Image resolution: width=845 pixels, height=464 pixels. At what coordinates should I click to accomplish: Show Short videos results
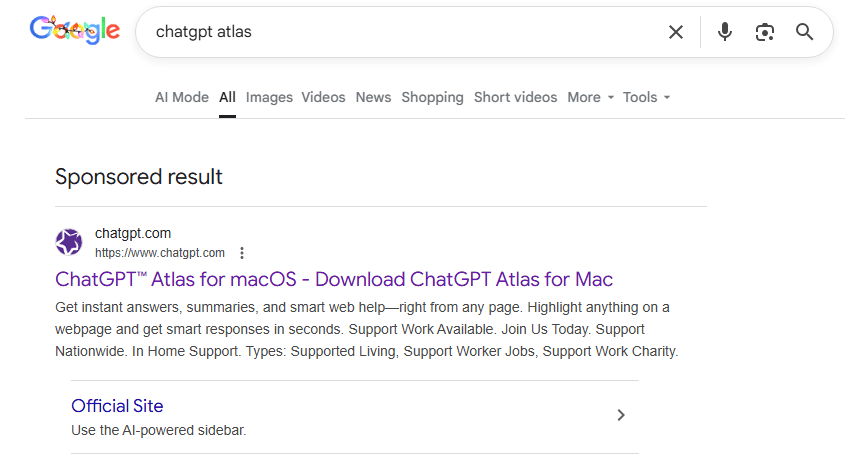pos(515,97)
